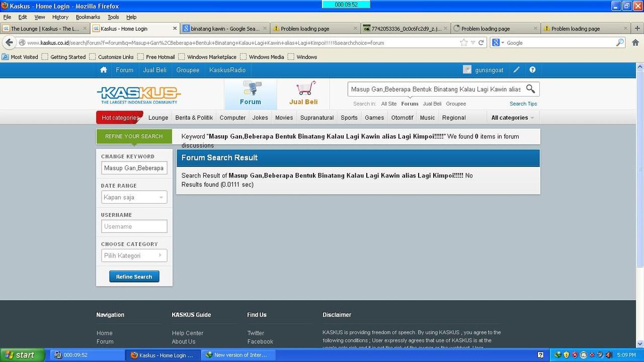Go back with the Firefox back arrow
This screenshot has height=362, width=644.
(x=9, y=43)
